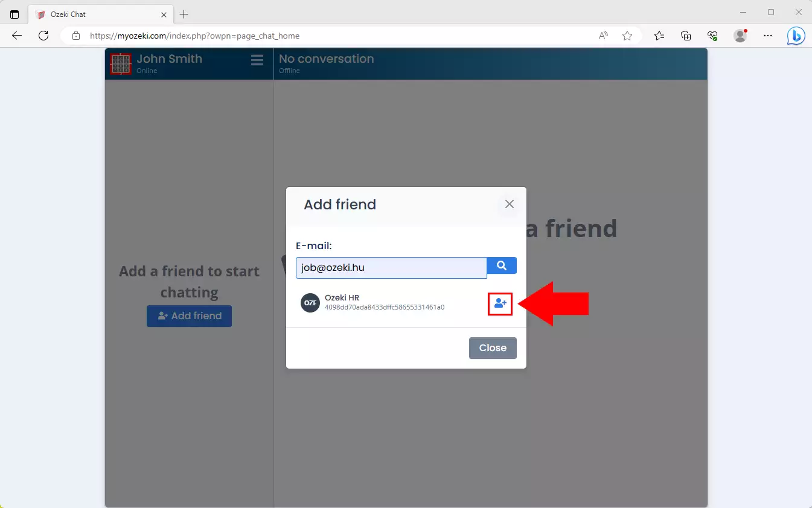Viewport: 812px width, 508px height.
Task: Open the tab actions menu icon
Action: click(x=14, y=14)
